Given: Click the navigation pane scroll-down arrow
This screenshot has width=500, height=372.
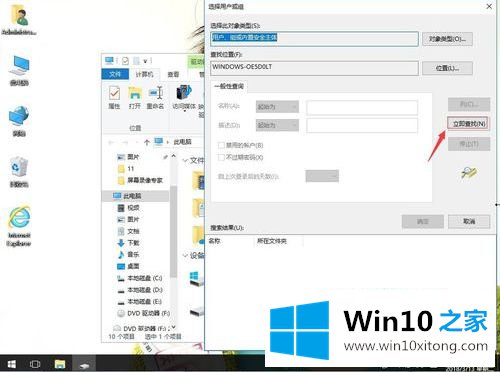Looking at the screenshot, I should (x=173, y=328).
